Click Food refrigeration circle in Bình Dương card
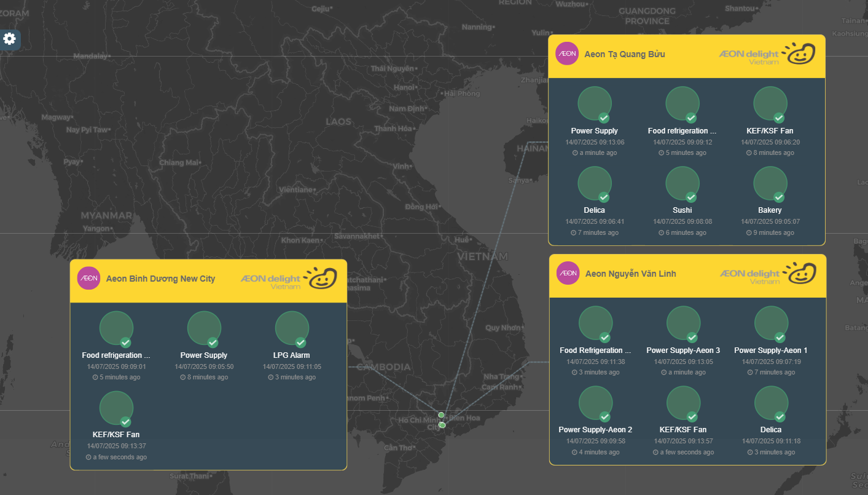The image size is (868, 495). pyautogui.click(x=117, y=328)
